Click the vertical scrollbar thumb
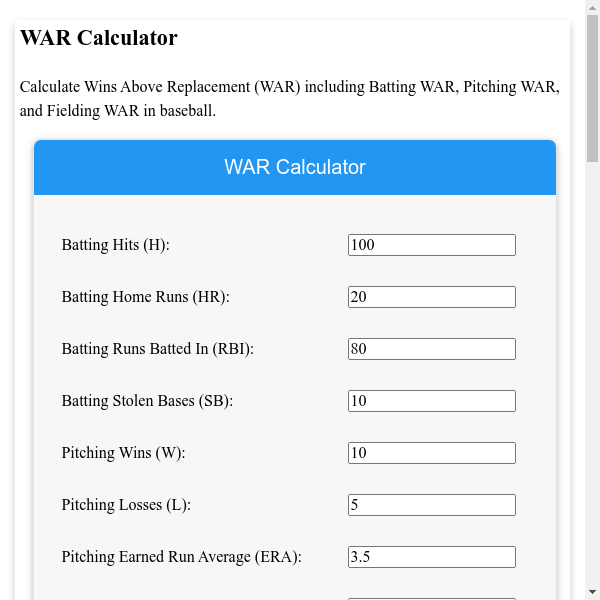 point(592,90)
